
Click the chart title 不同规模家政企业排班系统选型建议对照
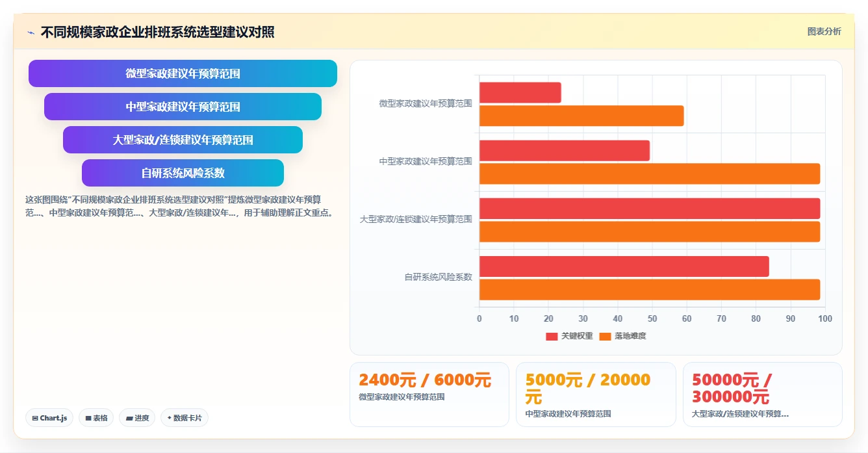[x=157, y=32]
